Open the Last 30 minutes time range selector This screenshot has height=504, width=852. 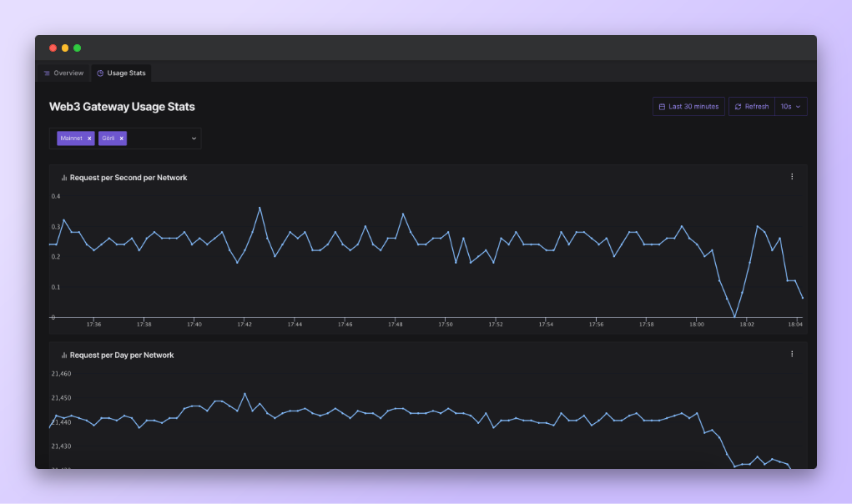pos(688,107)
